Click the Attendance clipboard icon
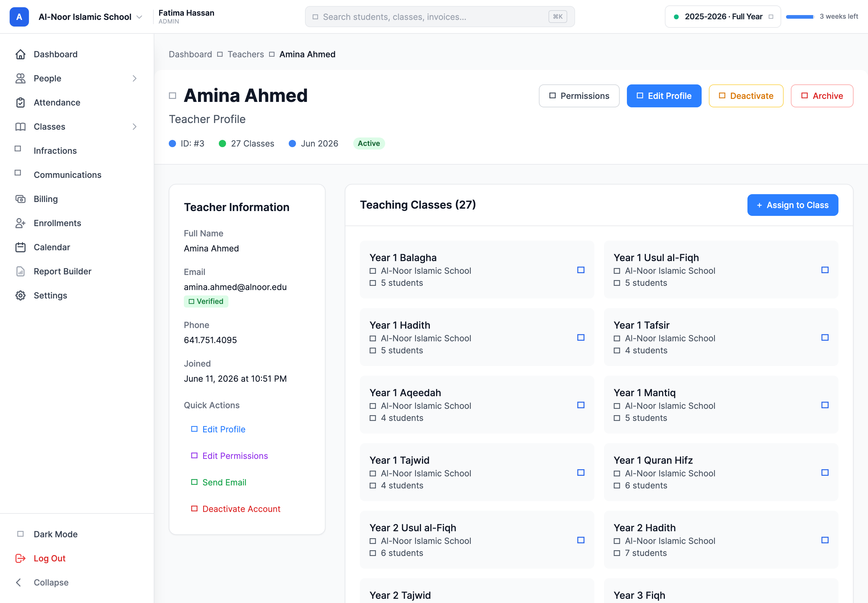Screen dimensions: 868x603 (20, 103)
